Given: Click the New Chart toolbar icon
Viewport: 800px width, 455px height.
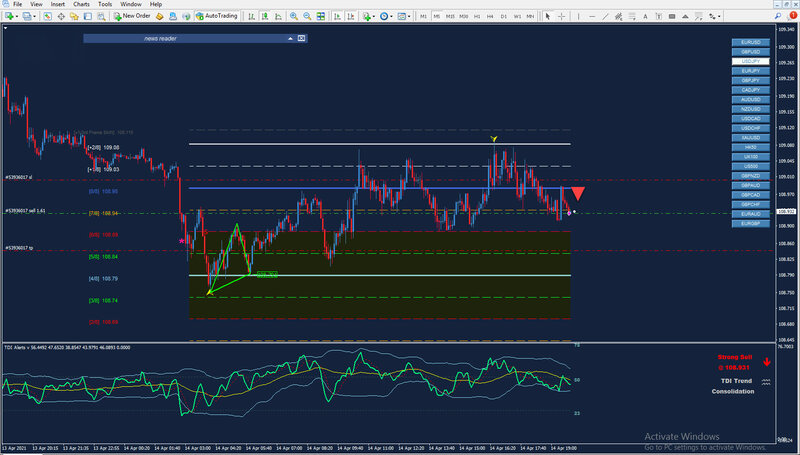Looking at the screenshot, I should click(9, 16).
